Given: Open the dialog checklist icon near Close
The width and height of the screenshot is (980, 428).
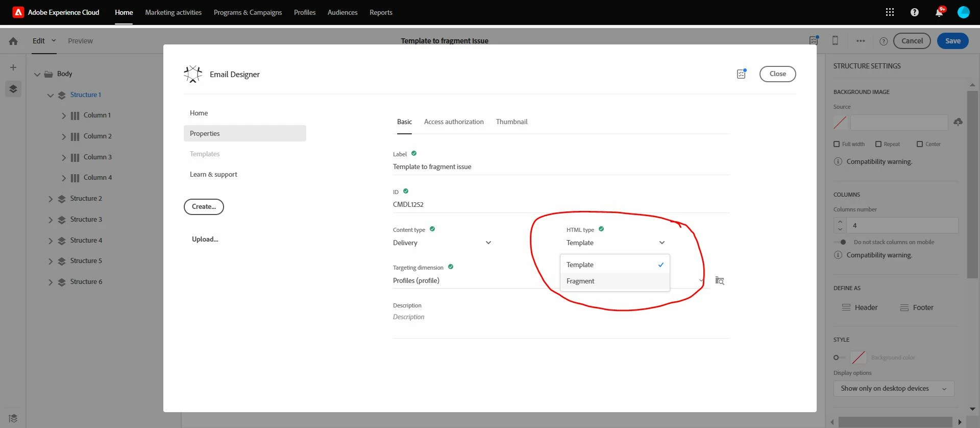Looking at the screenshot, I should click(x=742, y=74).
